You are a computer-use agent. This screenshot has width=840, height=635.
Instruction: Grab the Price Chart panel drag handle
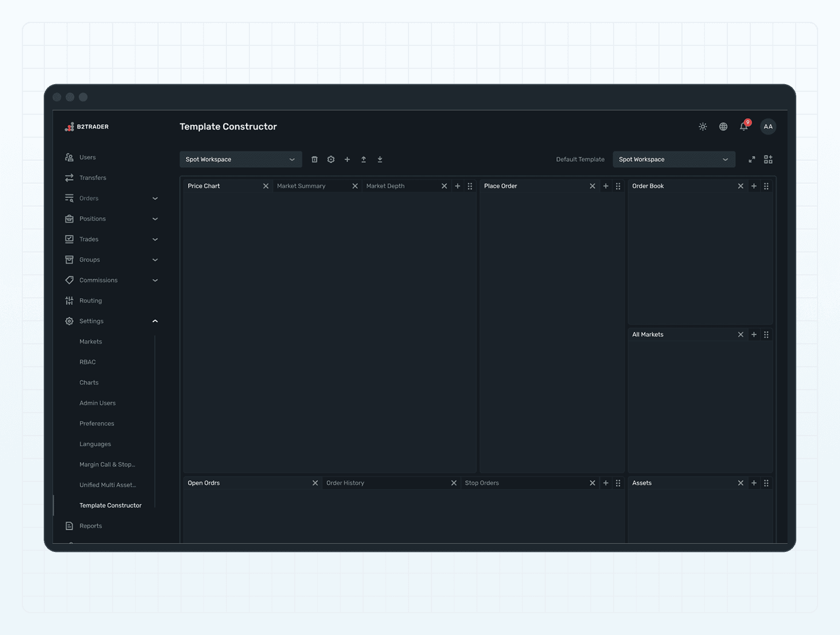(470, 186)
